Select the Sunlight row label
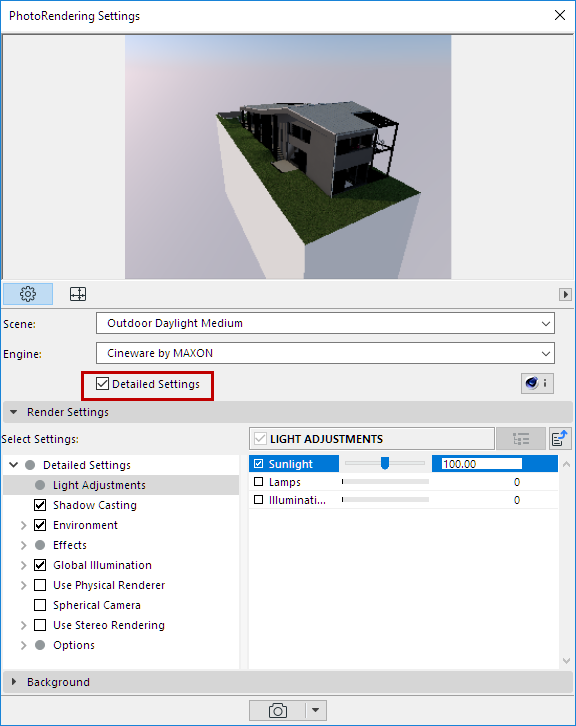 (291, 464)
